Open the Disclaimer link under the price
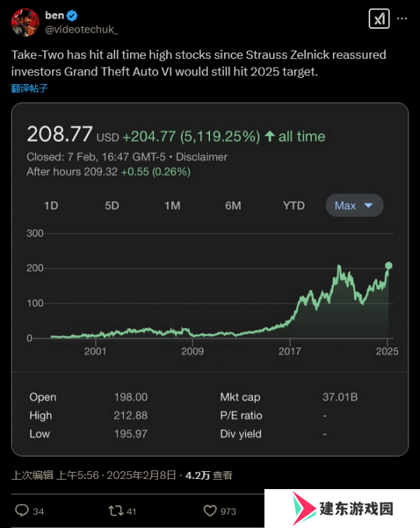Viewport: 420px width, 528px height. (x=201, y=157)
